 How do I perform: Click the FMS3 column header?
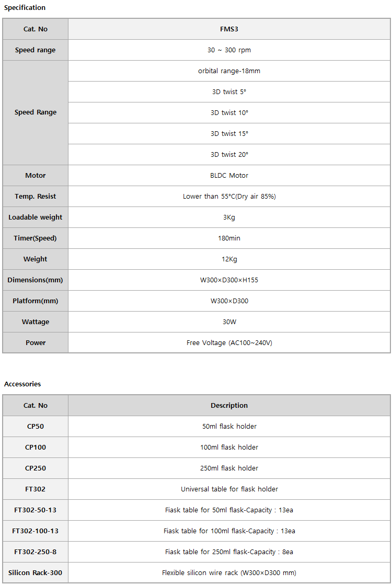click(229, 29)
